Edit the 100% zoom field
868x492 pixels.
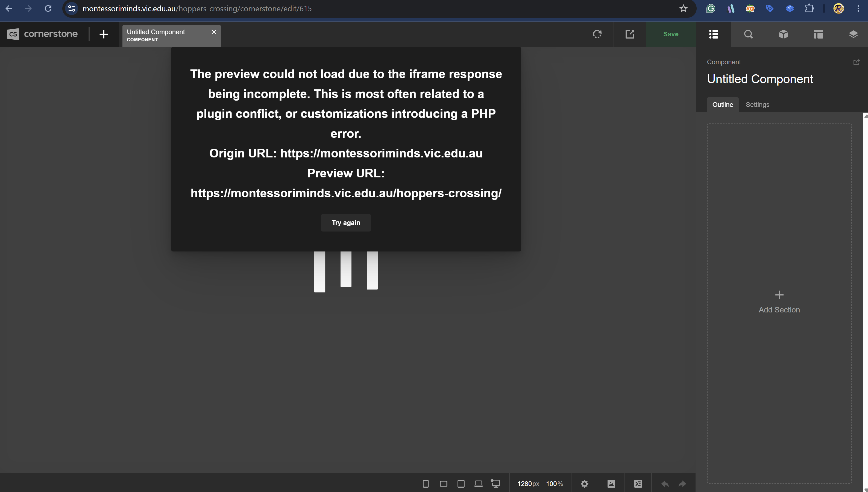coord(555,484)
